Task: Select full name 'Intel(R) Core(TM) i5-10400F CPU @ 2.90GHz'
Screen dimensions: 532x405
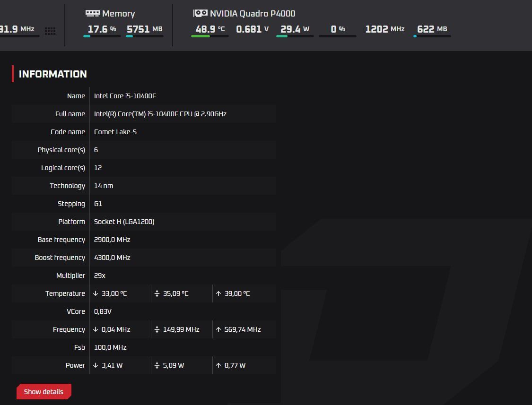Action: 160,114
